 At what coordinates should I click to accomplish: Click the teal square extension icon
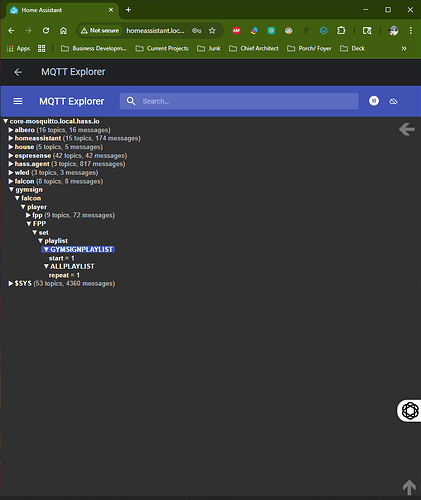tap(271, 31)
